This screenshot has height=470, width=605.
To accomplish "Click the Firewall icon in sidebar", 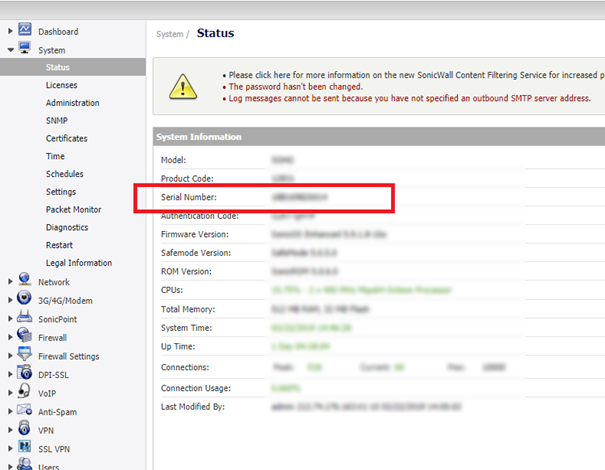I will click(25, 337).
